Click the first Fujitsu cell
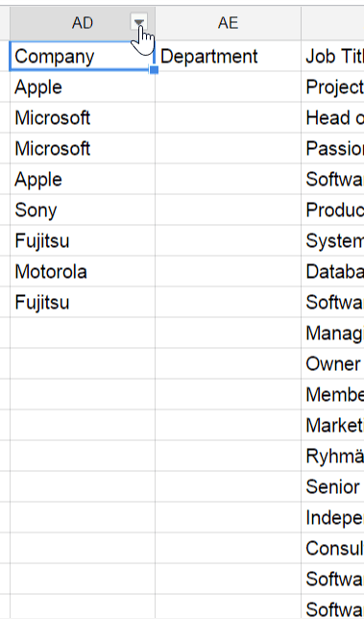This screenshot has height=619, width=364. pyautogui.click(x=82, y=241)
